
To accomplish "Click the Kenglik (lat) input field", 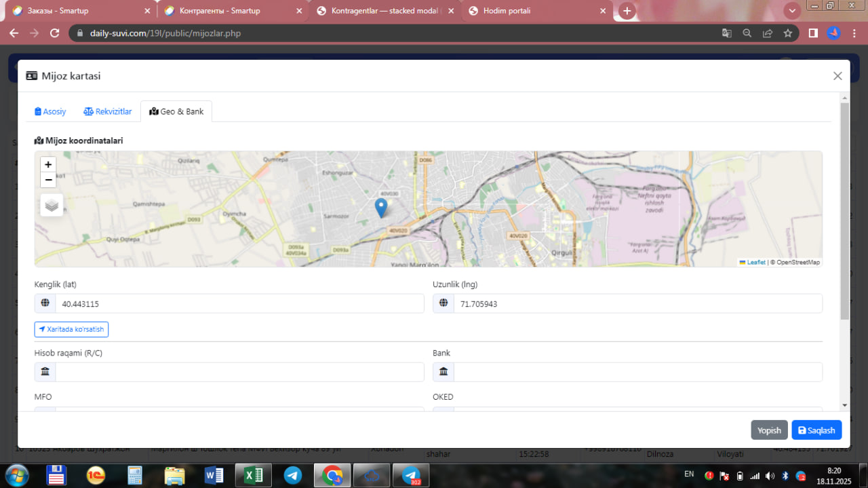I will click(x=239, y=304).
